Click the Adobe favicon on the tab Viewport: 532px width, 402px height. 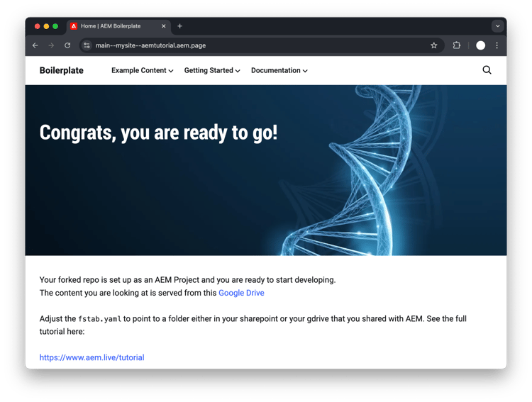(74, 26)
